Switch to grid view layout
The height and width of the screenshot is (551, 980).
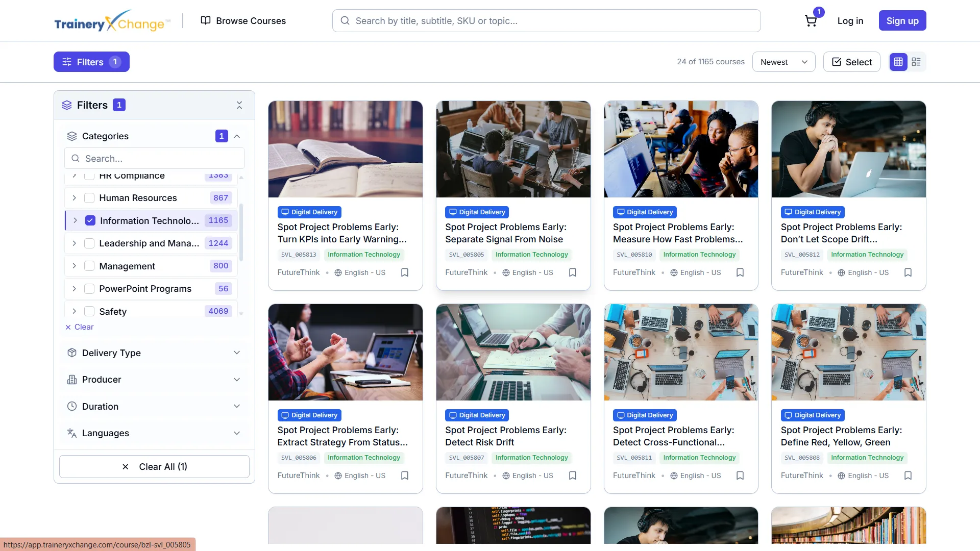[x=898, y=62]
